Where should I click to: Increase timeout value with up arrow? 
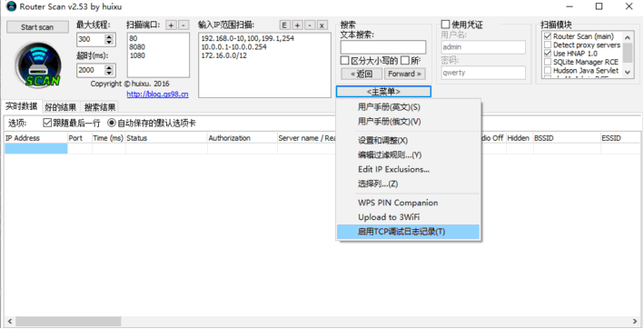[109, 67]
